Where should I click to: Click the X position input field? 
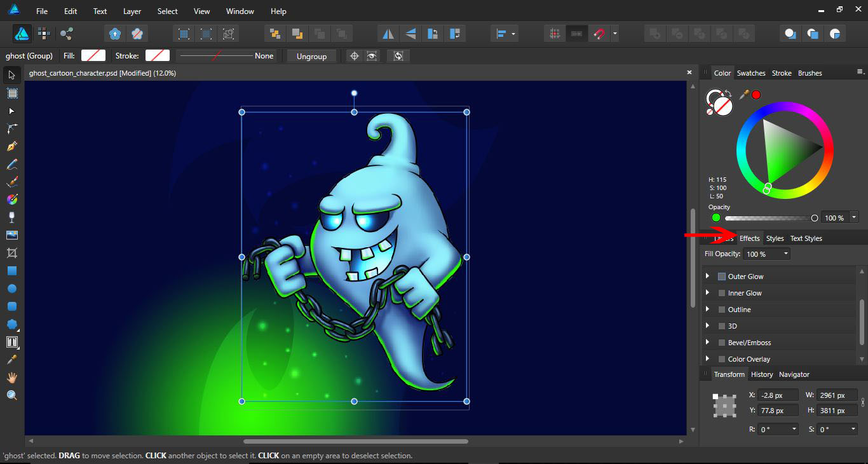click(x=778, y=394)
